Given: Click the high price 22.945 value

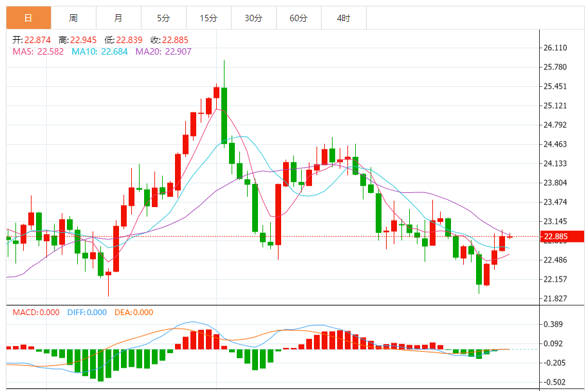Looking at the screenshot, I should [x=83, y=40].
